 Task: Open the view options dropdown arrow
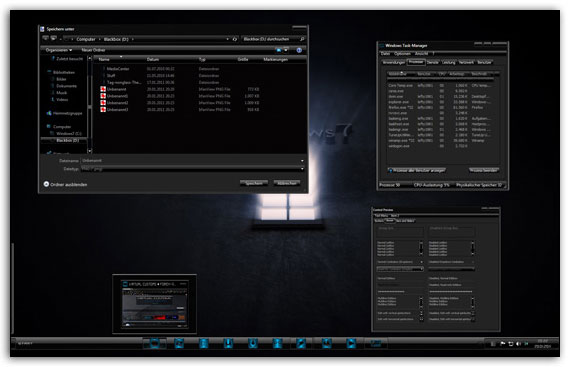pos(286,50)
